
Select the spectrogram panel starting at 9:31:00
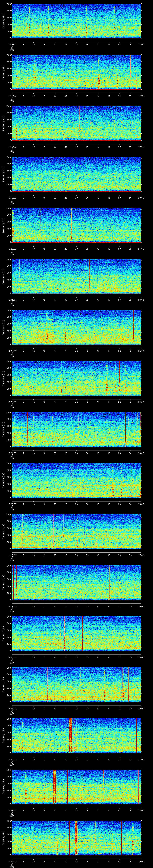click(77, 786)
